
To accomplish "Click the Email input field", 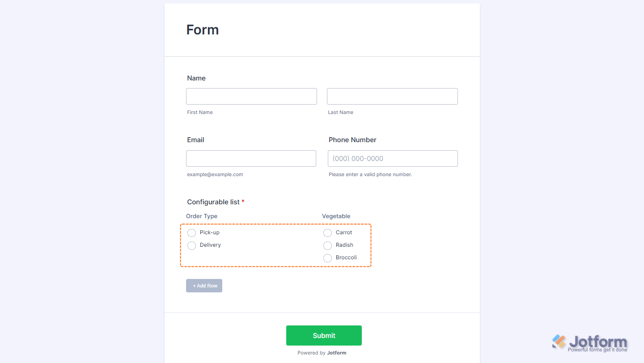I will pyautogui.click(x=251, y=159).
